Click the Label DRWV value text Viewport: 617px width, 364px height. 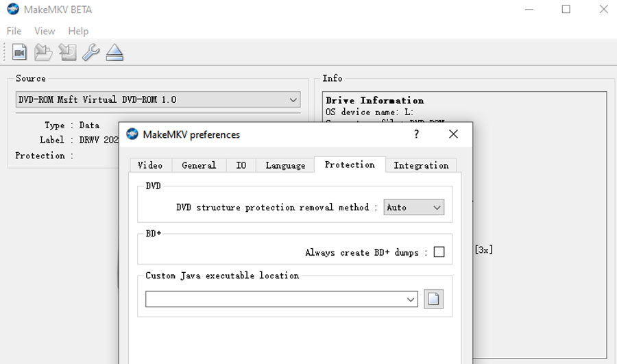pyautogui.click(x=99, y=140)
